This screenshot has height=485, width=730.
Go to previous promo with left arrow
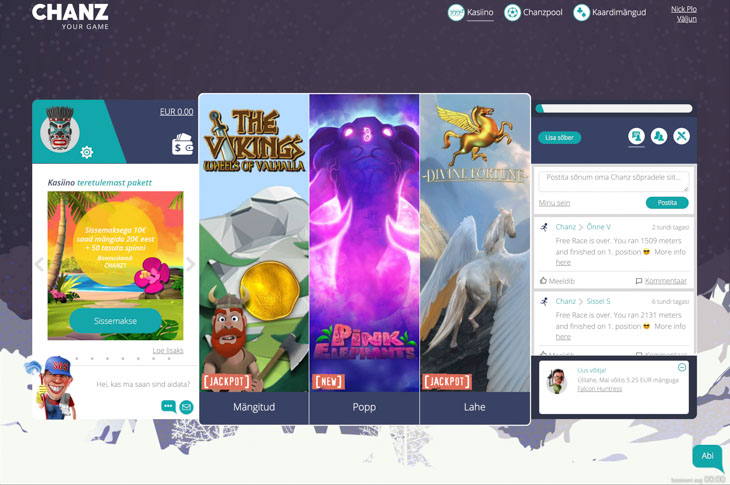(40, 264)
